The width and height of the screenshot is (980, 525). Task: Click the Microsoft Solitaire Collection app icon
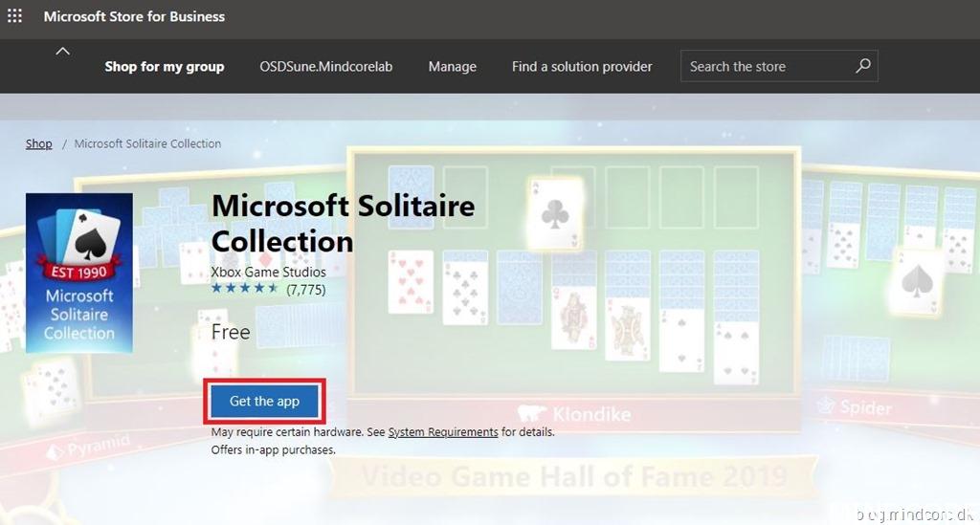79,273
